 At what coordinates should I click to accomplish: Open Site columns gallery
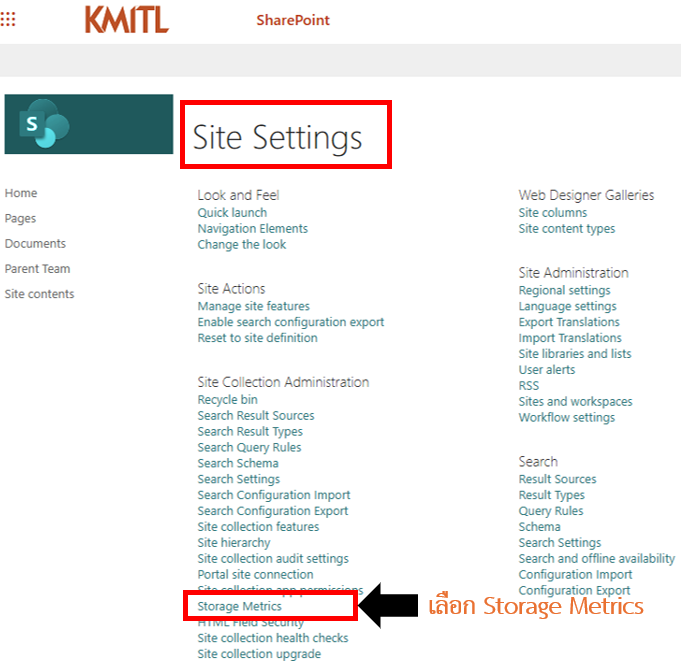tap(553, 213)
